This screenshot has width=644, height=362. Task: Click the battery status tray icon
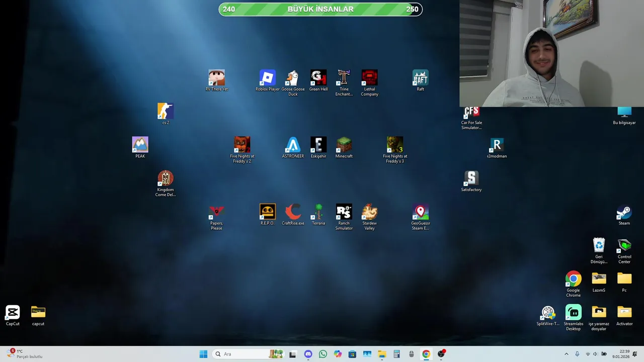604,354
